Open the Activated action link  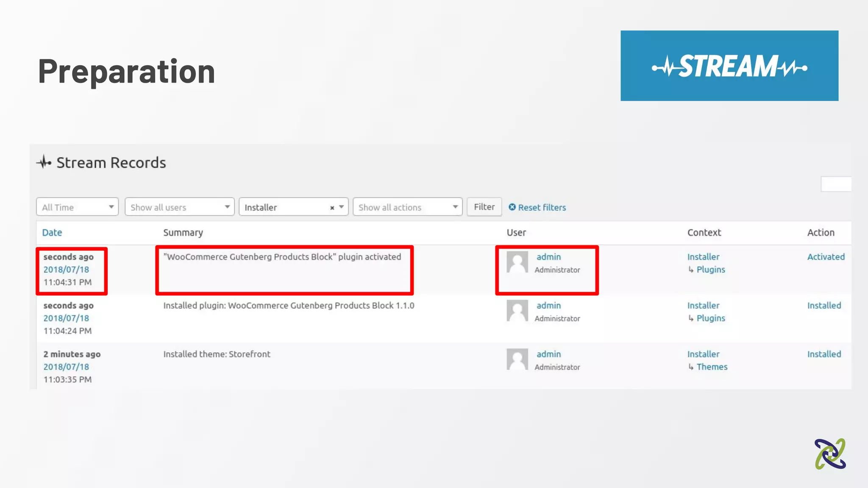click(x=826, y=257)
